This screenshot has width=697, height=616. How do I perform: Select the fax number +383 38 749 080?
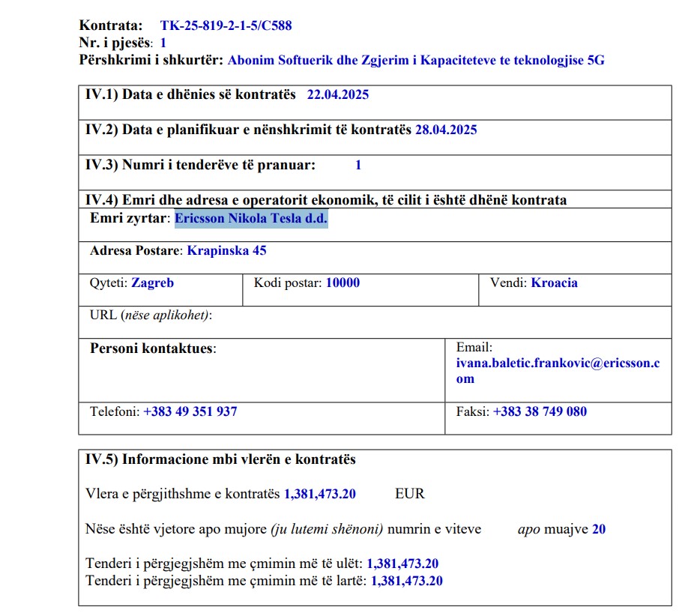[x=540, y=411]
